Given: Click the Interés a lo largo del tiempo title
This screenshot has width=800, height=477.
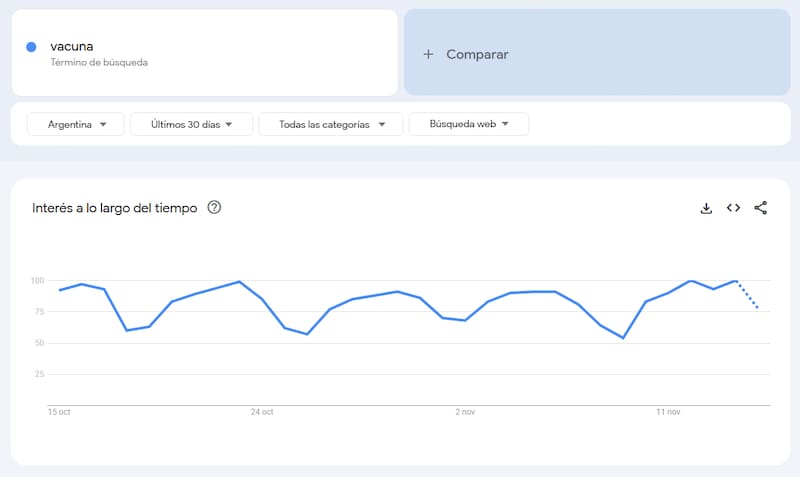Looking at the screenshot, I should [x=114, y=208].
